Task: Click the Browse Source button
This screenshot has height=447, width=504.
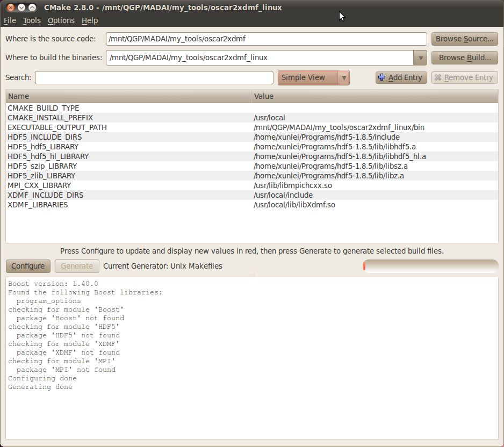Action: pos(464,39)
